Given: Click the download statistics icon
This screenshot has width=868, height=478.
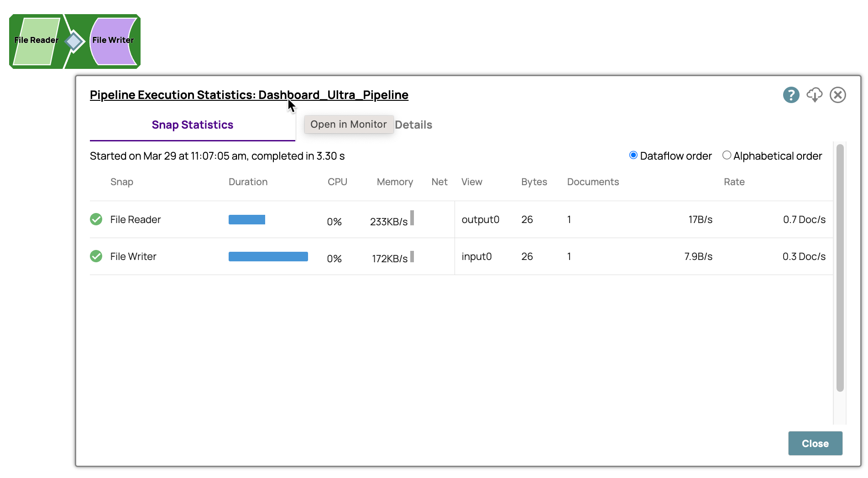Looking at the screenshot, I should click(815, 95).
